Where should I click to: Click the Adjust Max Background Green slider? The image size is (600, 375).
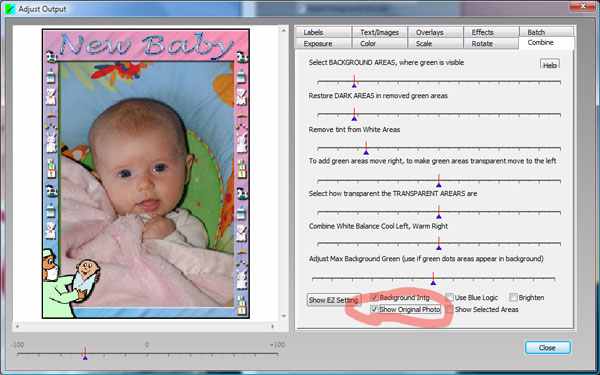click(434, 279)
